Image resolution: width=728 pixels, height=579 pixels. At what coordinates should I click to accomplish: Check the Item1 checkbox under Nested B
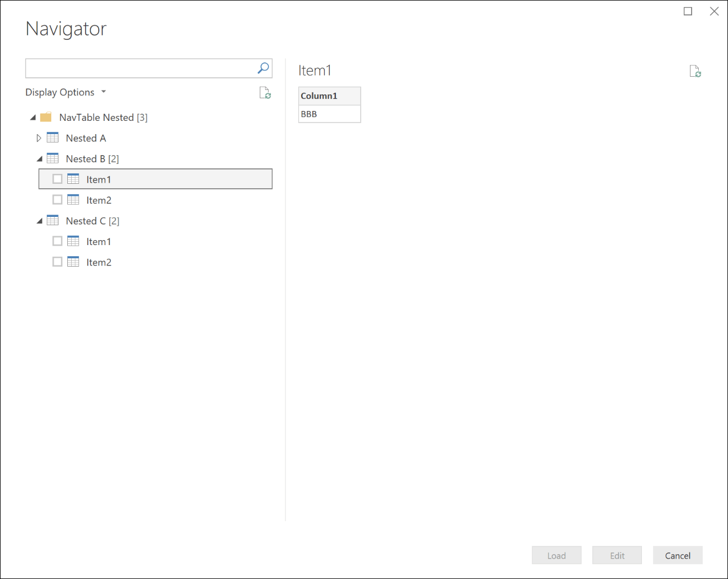(57, 179)
